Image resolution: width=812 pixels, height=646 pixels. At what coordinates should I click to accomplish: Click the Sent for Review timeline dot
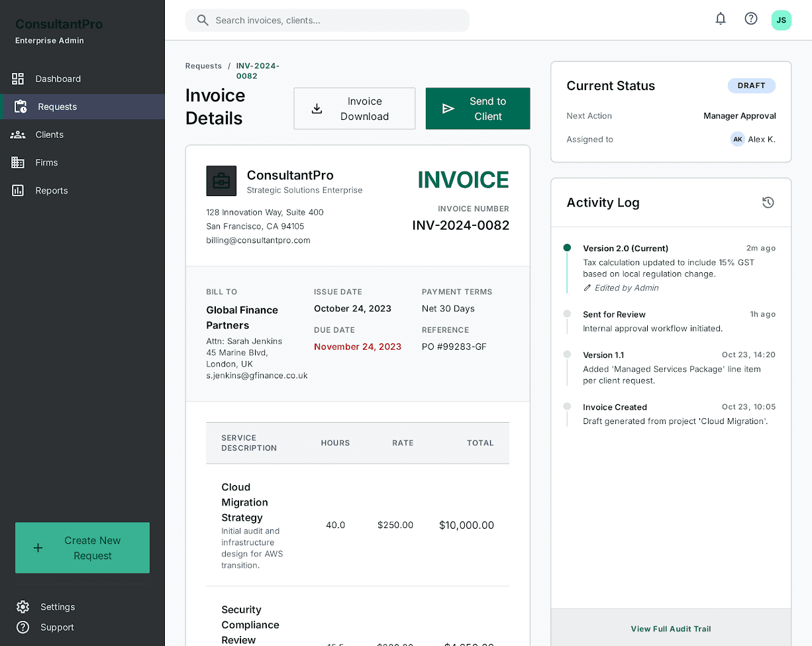(x=567, y=314)
